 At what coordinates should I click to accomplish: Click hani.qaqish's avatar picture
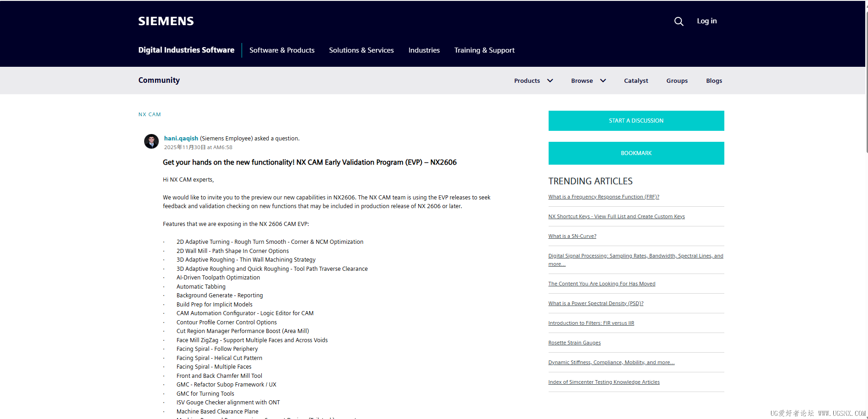point(151,141)
